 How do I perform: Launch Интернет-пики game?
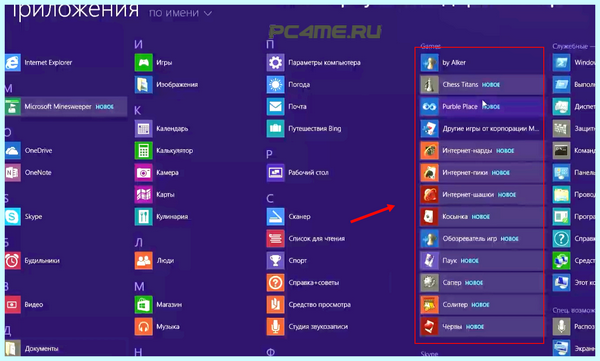(481, 173)
